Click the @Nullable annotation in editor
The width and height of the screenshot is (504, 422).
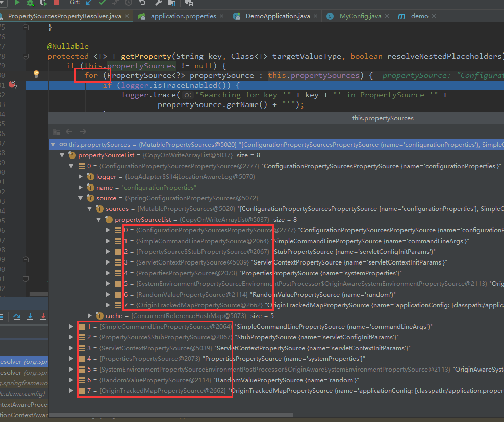coord(68,46)
